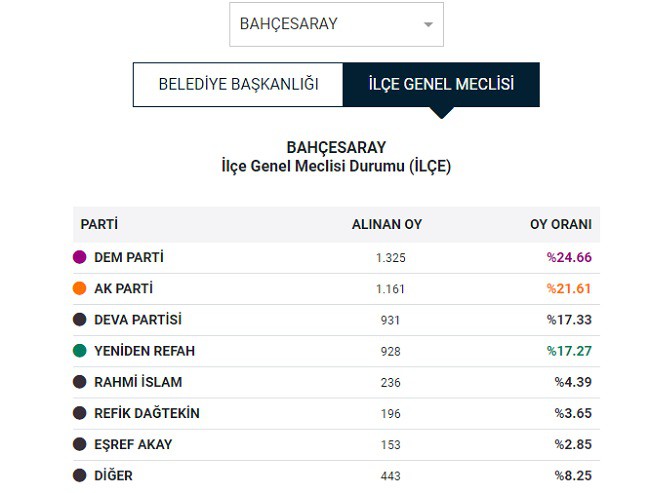The width and height of the screenshot is (650, 493).
Task: Click the OY ORANI column header
Action: 561,224
